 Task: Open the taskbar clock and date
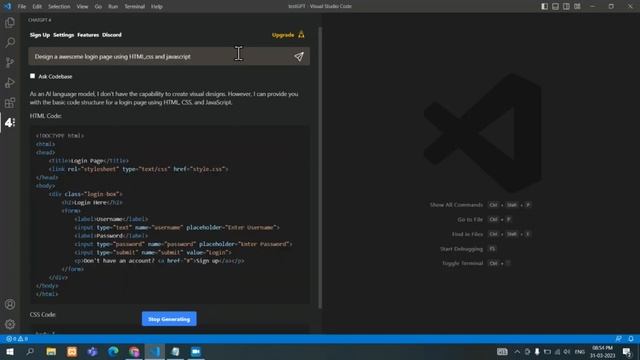tap(602, 351)
